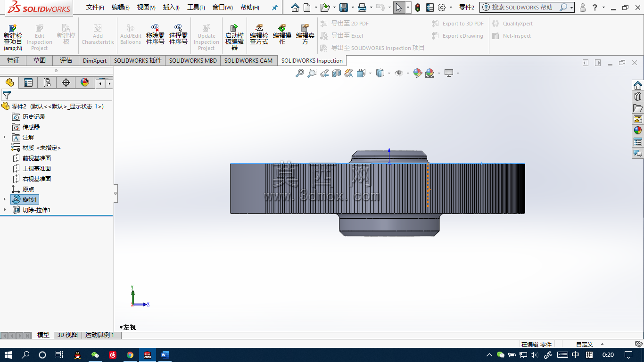Click Zoom to Fit in view toolbar
This screenshot has width=644, height=362.
coord(299,73)
